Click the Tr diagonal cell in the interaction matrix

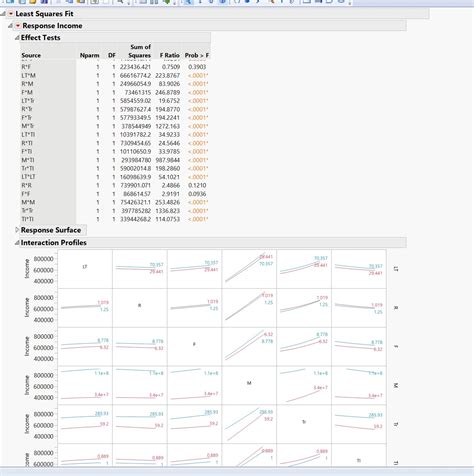[304, 424]
